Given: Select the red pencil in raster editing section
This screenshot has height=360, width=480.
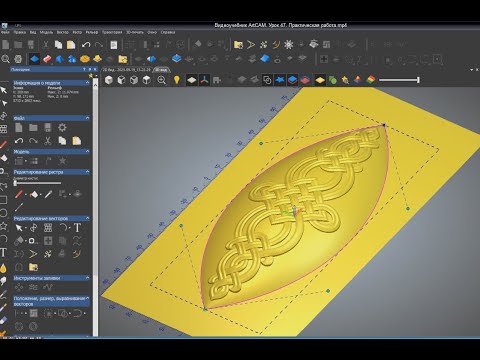Looking at the screenshot, I should point(19,194).
